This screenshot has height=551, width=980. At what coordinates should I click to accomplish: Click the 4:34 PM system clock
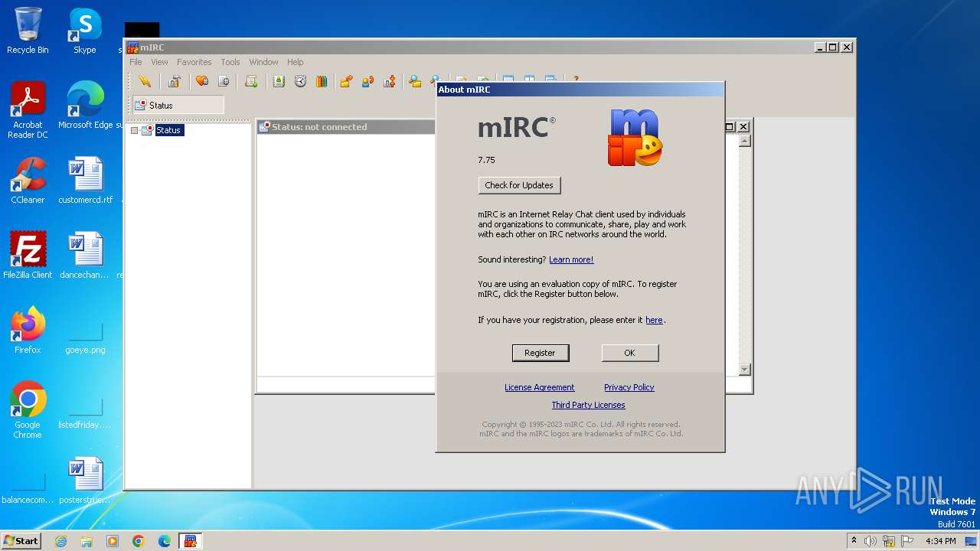[940, 541]
